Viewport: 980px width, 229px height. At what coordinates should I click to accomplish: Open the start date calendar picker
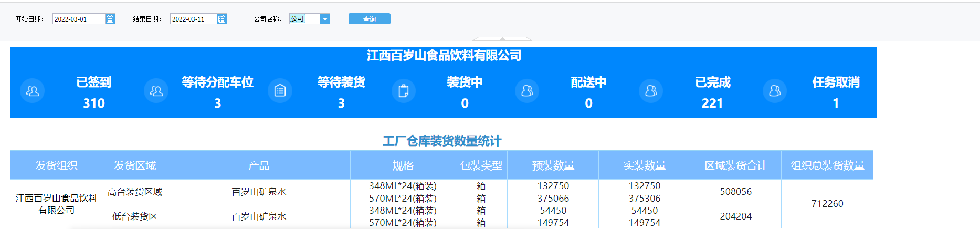(110, 19)
